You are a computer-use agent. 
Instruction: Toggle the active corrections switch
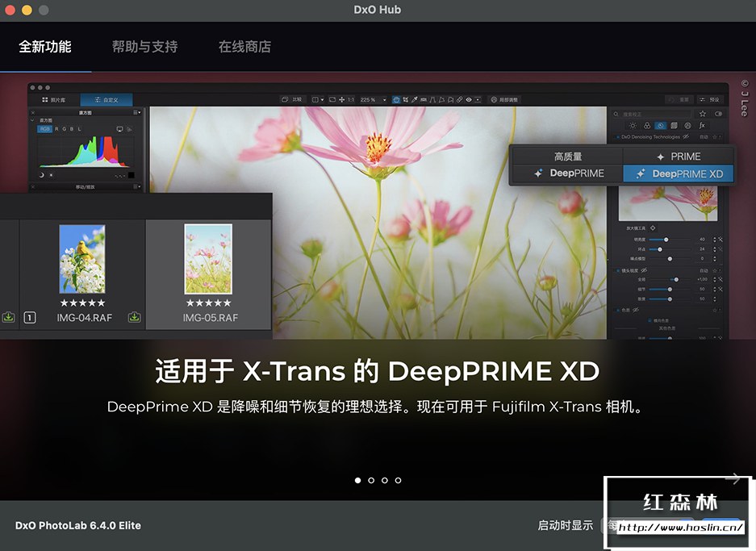click(718, 114)
